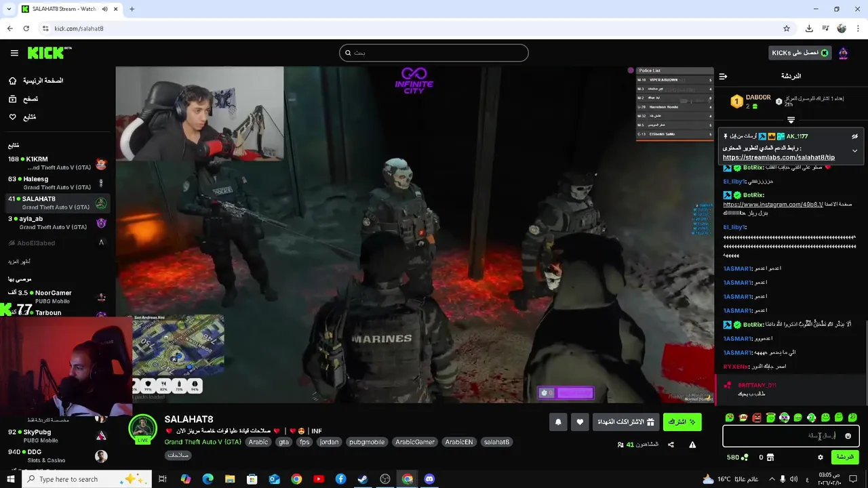Reload the browser page

point(26,28)
